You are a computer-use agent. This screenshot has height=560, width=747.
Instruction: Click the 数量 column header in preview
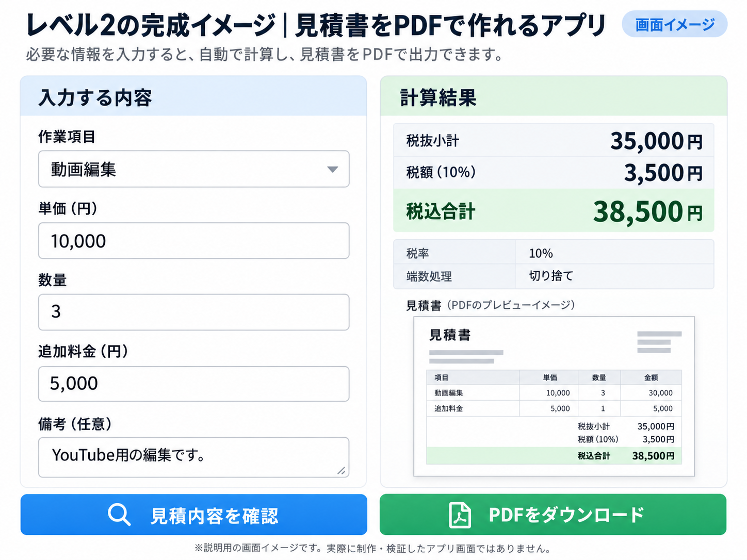599,377
